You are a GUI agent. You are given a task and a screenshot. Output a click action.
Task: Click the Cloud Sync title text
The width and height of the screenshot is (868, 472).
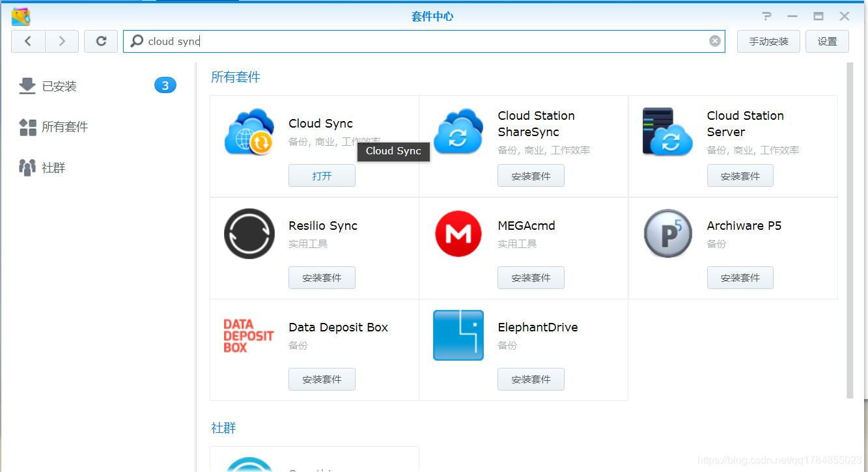click(320, 124)
